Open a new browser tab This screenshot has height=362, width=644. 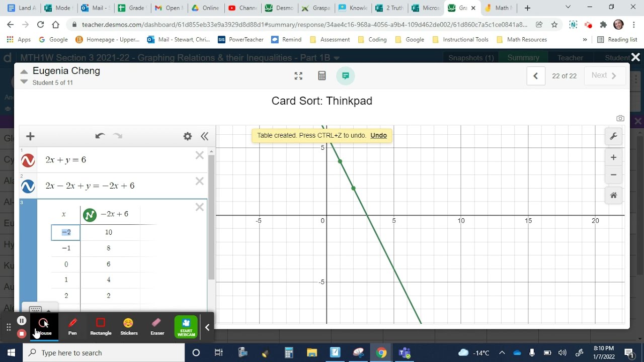click(x=527, y=8)
